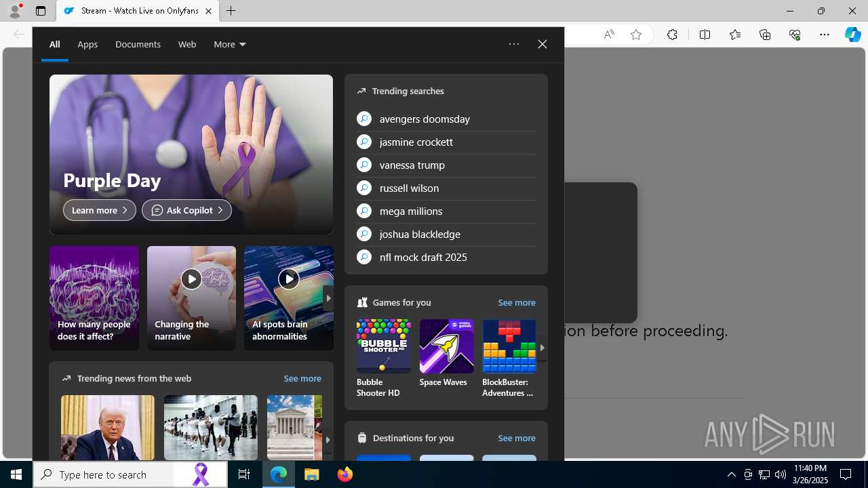Image resolution: width=868 pixels, height=488 pixels.
Task: Open the Copilot sidebar icon
Action: [853, 35]
